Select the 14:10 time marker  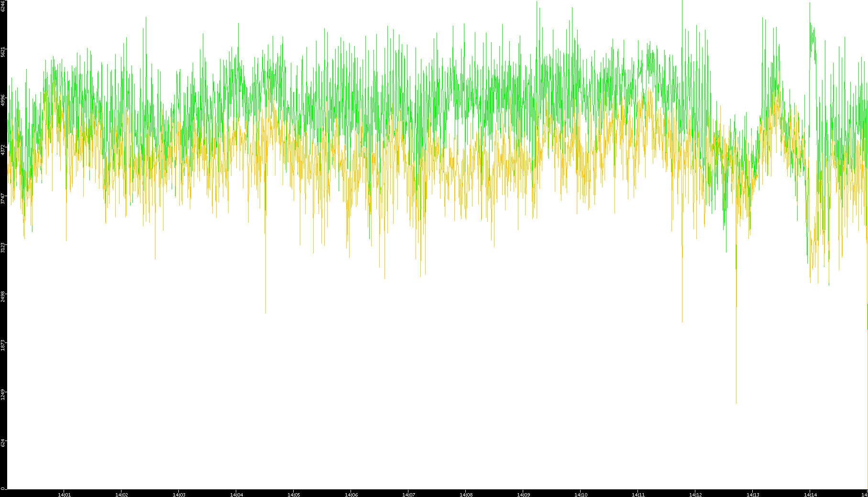tap(581, 494)
